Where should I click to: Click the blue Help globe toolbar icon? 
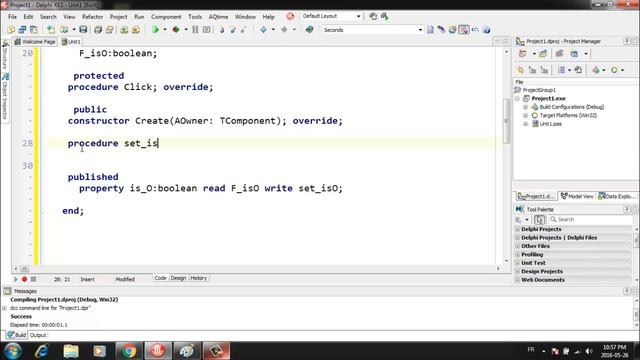click(486, 29)
